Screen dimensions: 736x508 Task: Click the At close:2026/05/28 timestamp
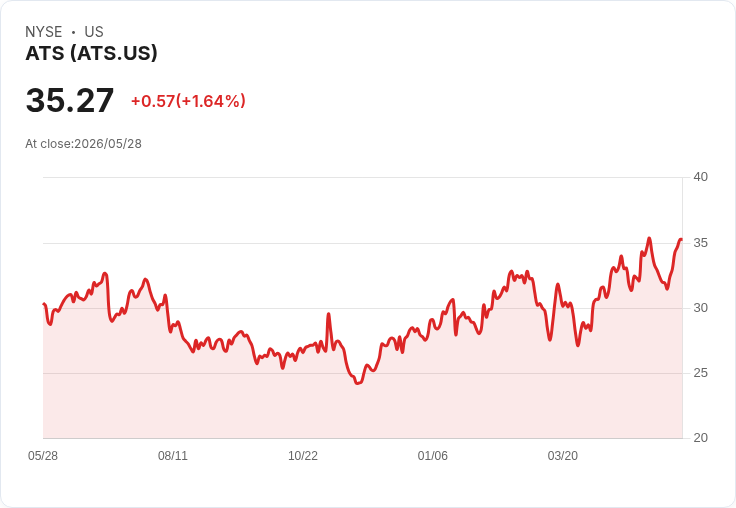(x=83, y=144)
